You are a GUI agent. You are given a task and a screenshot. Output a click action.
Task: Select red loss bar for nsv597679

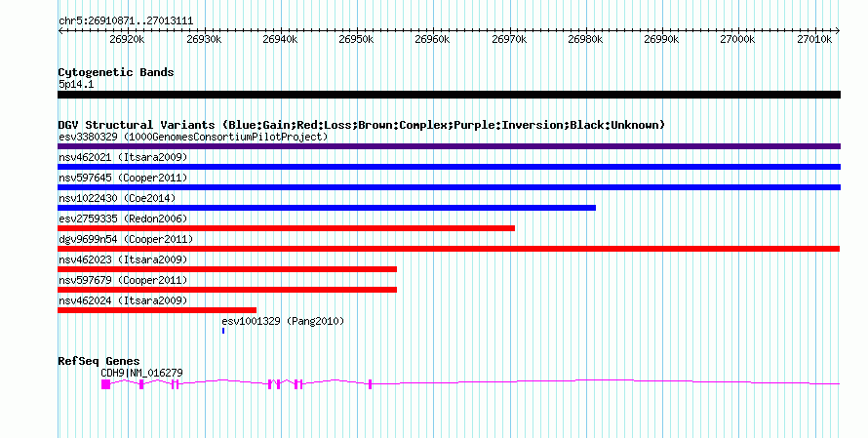pyautogui.click(x=227, y=290)
